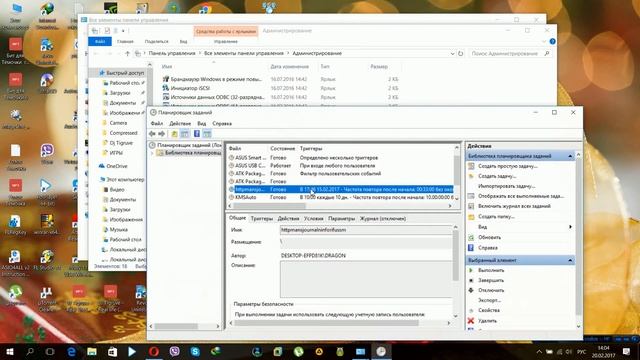The height and width of the screenshot is (360, 640).
Task: Click the blue 'Справка' help icon in Actions
Action: pos(471,248)
